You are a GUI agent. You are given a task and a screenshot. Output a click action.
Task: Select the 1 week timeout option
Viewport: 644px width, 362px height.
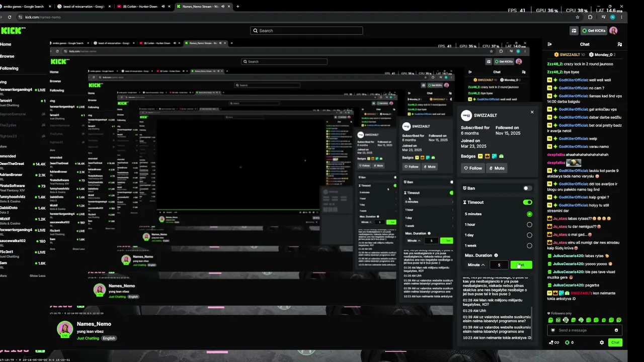click(529, 246)
